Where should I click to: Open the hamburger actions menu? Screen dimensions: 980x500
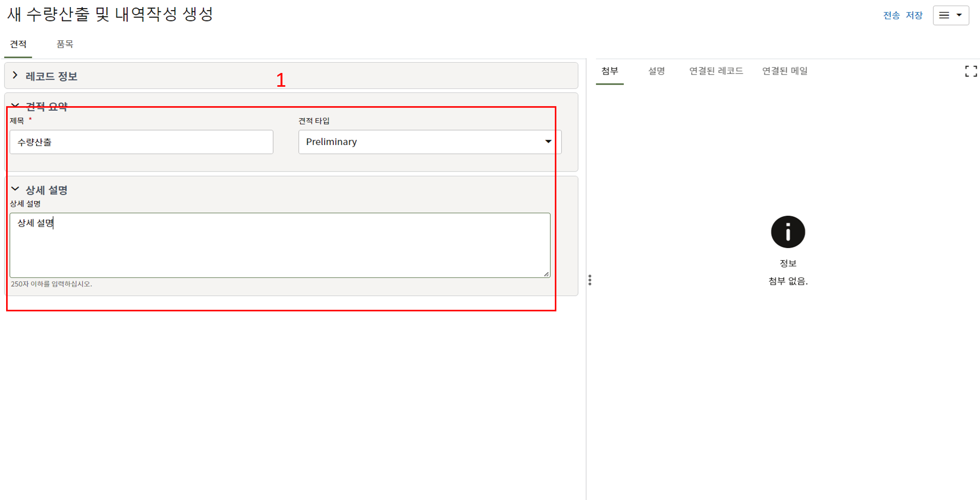click(950, 15)
